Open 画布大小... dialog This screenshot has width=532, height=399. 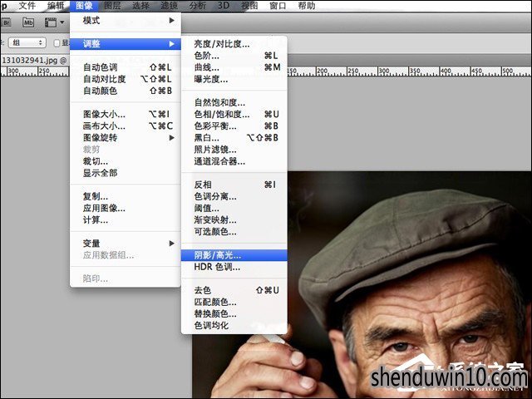(x=126, y=126)
